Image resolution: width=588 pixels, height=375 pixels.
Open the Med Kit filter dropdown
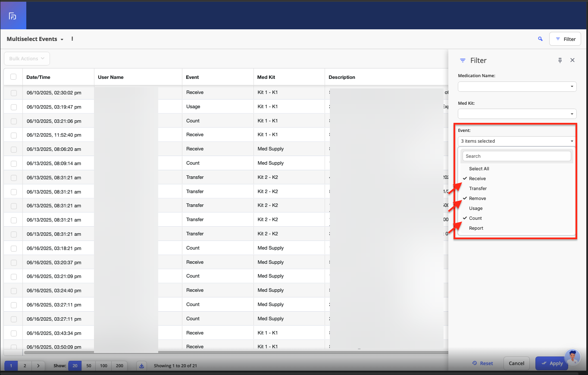tap(517, 114)
